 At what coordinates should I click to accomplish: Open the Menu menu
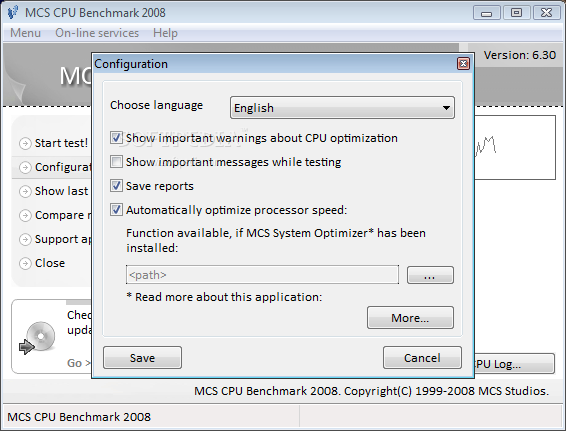pyautogui.click(x=25, y=33)
